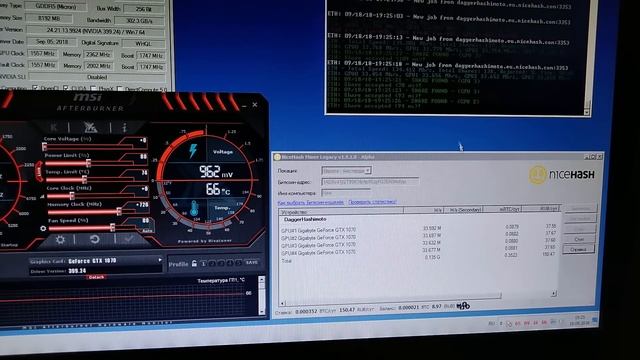Viewport: 640px width, 360px height.
Task: Click the Voltage lightning bolt gauge icon
Action: (x=193, y=151)
